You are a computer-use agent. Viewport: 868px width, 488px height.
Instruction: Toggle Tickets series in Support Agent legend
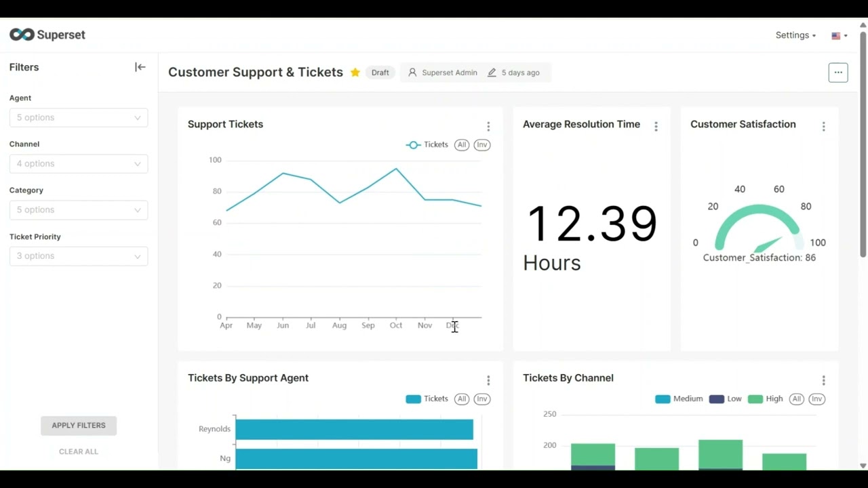(x=427, y=399)
